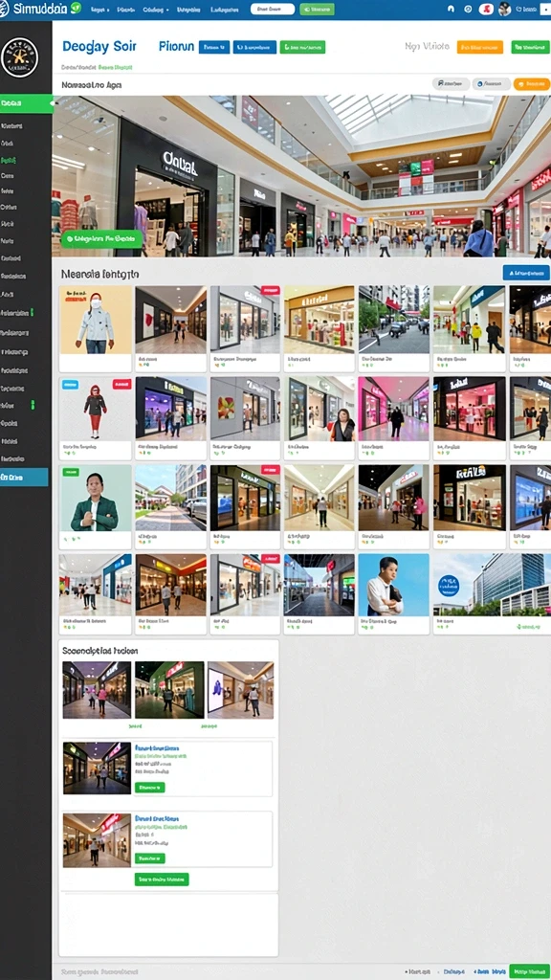
Task: Click the circular gear icon in header
Action: pyautogui.click(x=468, y=10)
